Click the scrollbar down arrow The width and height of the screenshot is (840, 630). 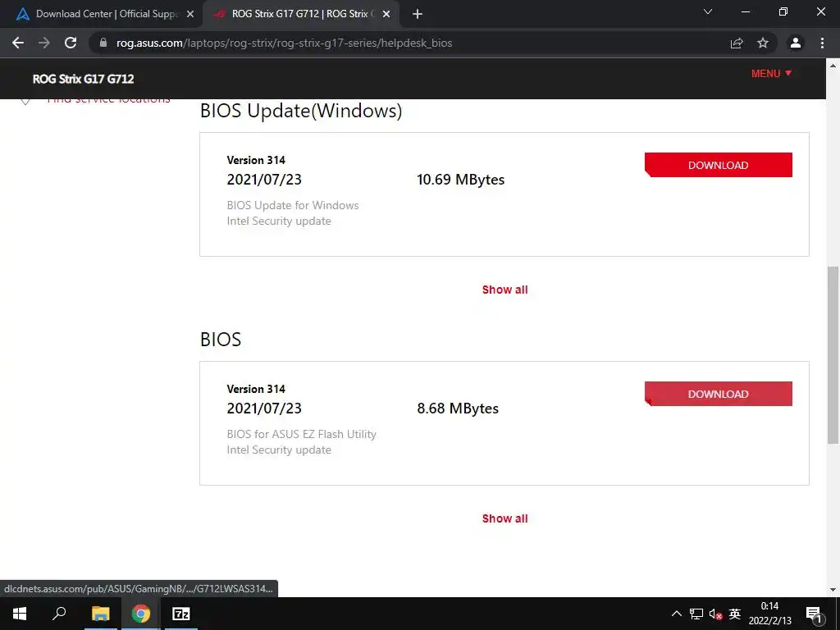coord(833,590)
